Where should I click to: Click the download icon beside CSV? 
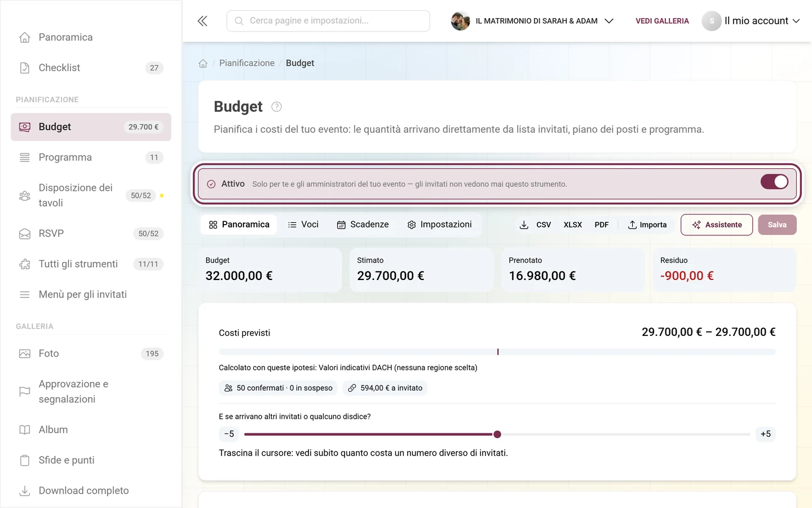[x=524, y=225]
